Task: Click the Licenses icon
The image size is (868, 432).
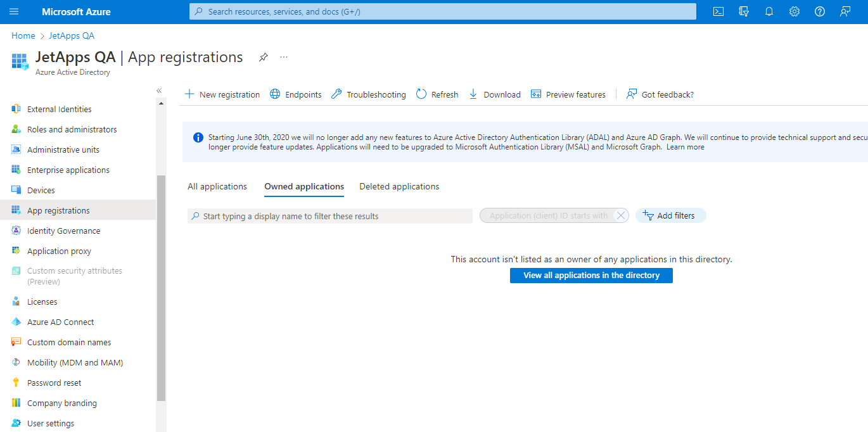Action: point(16,302)
